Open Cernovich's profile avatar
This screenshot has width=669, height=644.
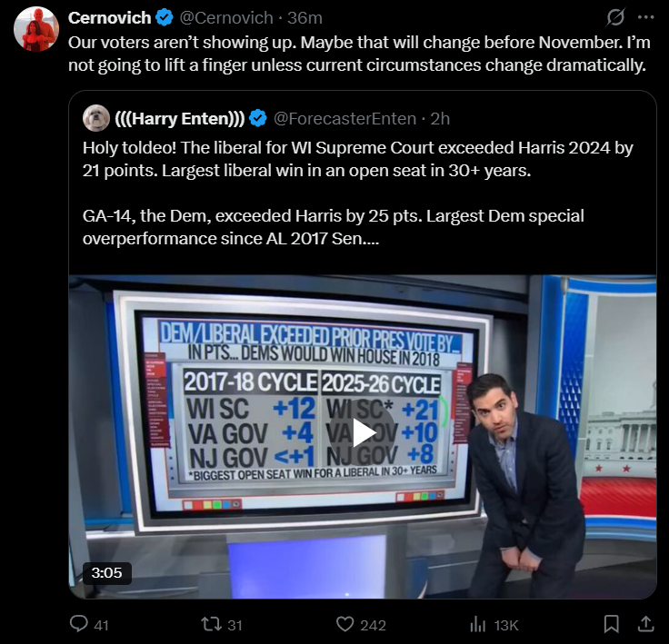click(36, 29)
